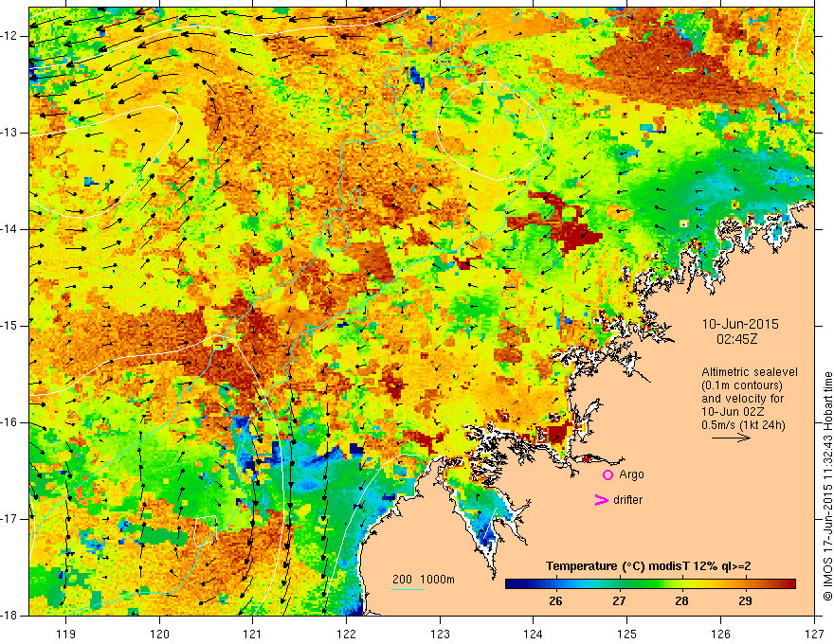Click the Temperature modisT 12% title
Image resolution: width=834 pixels, height=644 pixels.
point(648,566)
